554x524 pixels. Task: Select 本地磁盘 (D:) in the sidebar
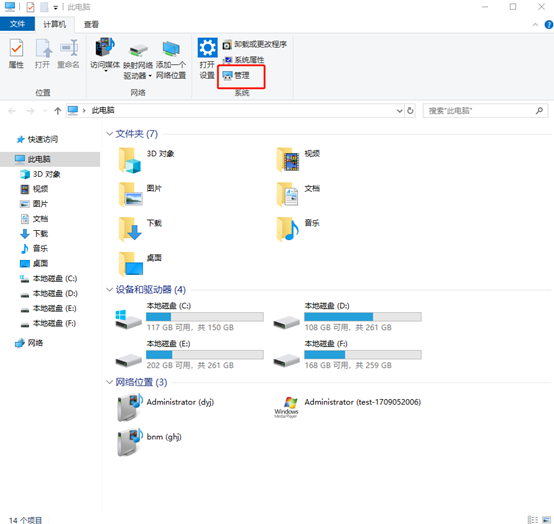pos(48,293)
